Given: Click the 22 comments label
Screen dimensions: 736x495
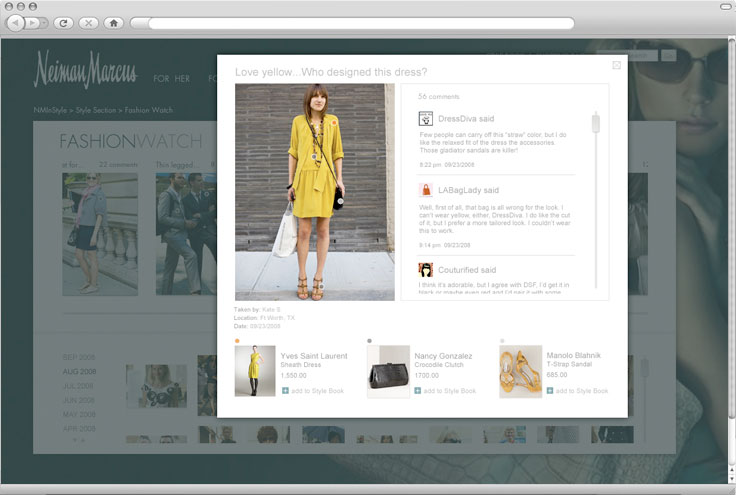Looking at the screenshot, I should 118,165.
